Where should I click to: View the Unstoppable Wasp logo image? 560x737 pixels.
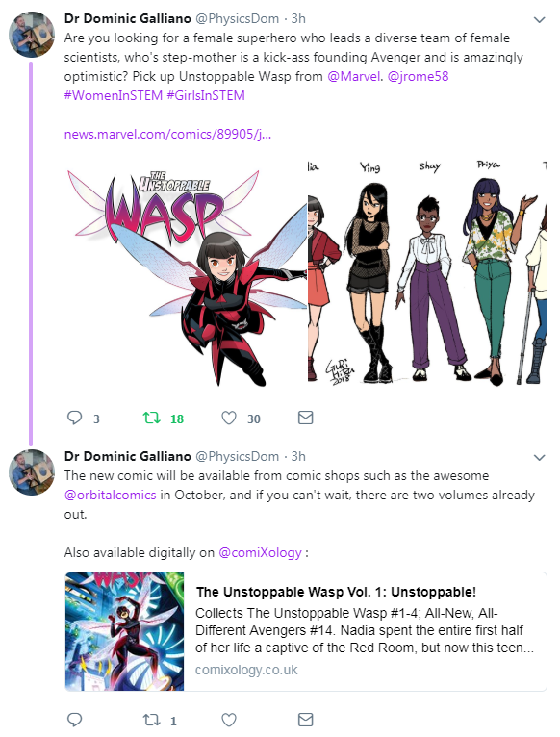click(186, 274)
